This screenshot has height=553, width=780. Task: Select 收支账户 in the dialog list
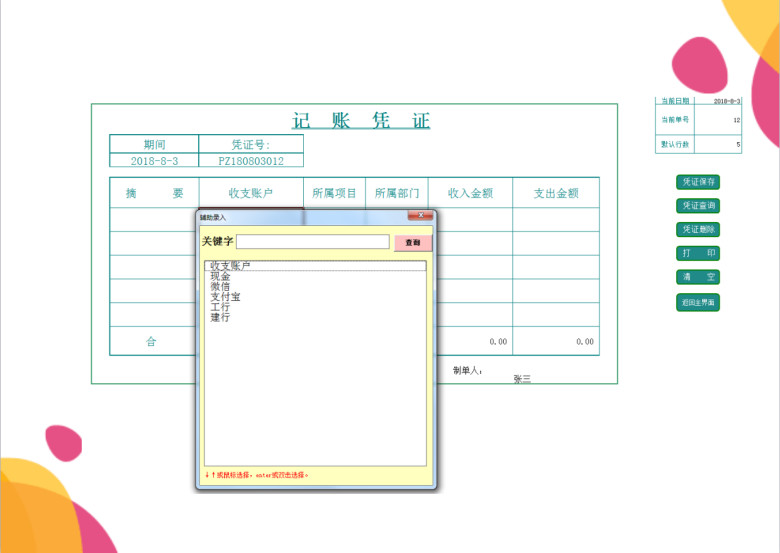(315, 266)
